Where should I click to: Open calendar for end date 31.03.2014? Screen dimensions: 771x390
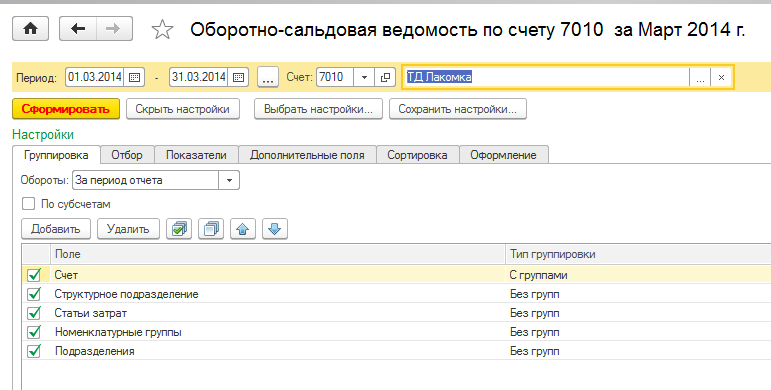click(238, 77)
